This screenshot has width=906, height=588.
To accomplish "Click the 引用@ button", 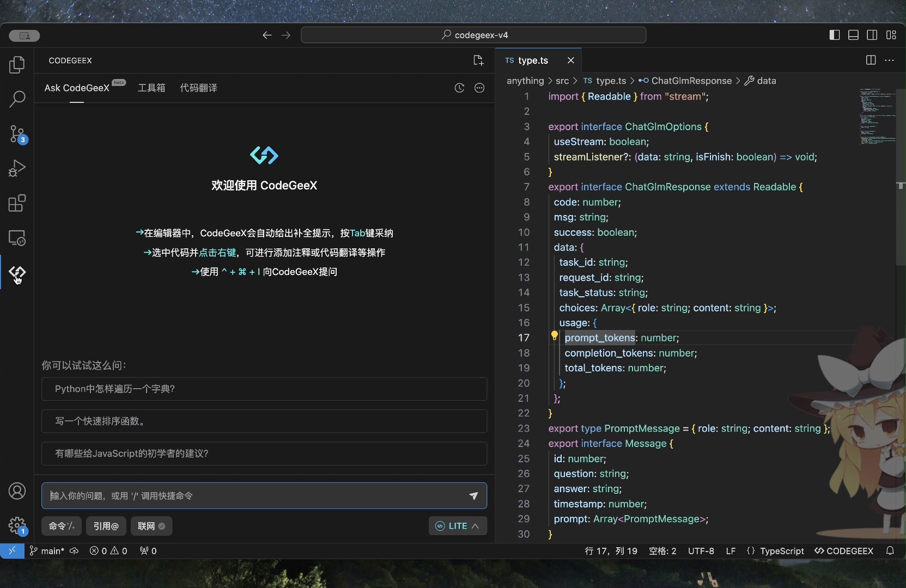I will coord(106,526).
